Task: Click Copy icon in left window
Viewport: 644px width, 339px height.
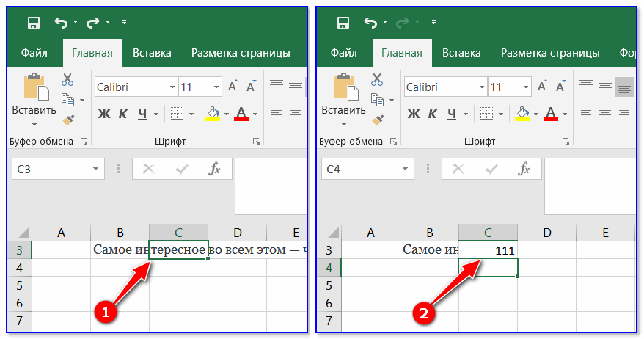Action: 67,100
